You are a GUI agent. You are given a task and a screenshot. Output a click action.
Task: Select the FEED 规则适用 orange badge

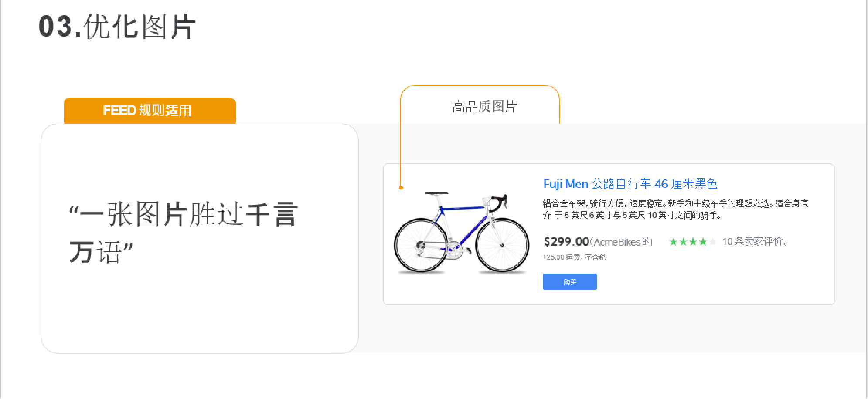tap(150, 110)
